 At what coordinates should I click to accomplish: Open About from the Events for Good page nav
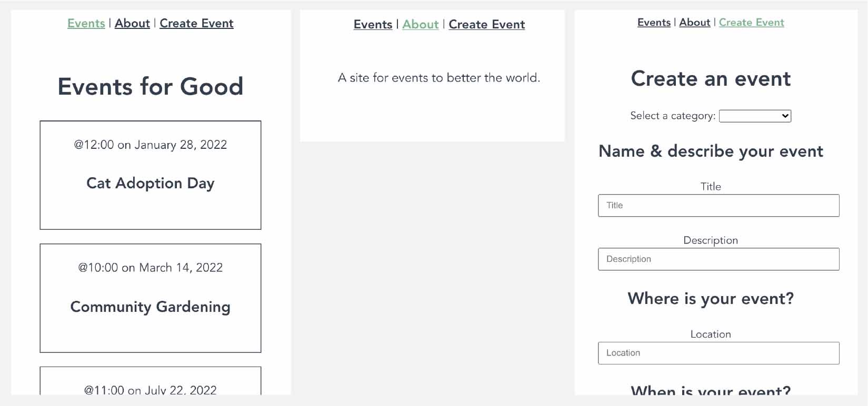coord(132,24)
